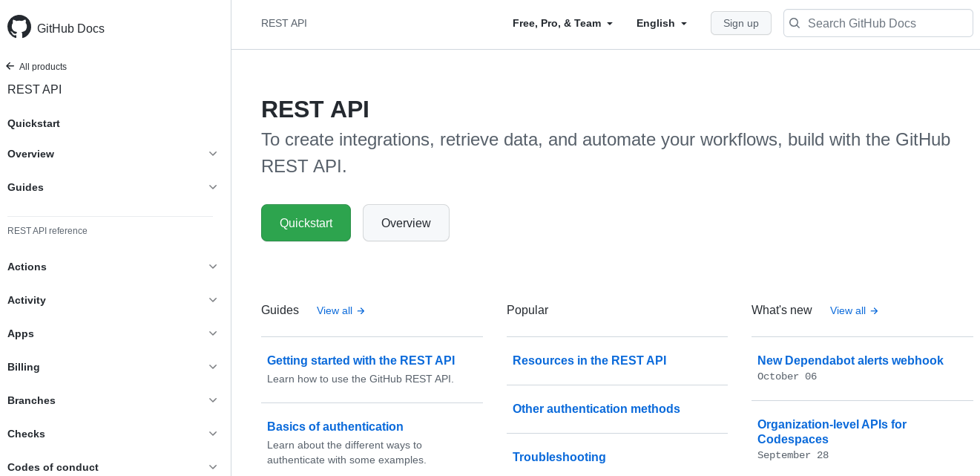This screenshot has width=980, height=476.
Task: Open the Quickstart sidebar item
Action: pyautogui.click(x=33, y=123)
